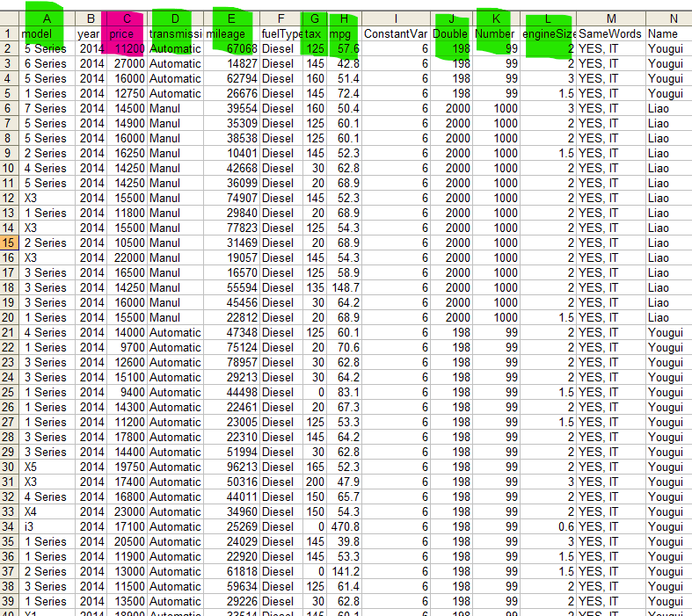The image size is (692, 616).
Task: Select the mileage cell 67068
Action: point(230,48)
